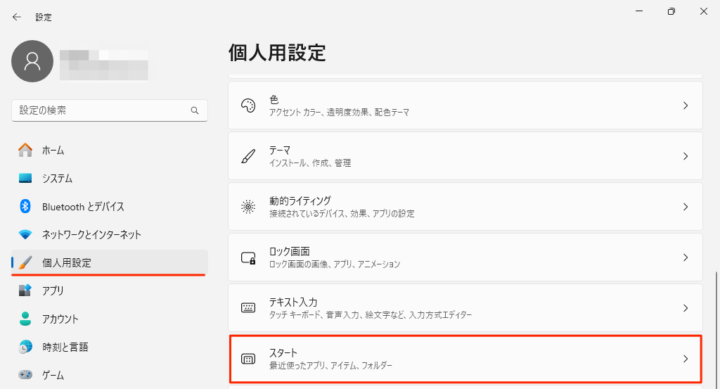Click the search magnifier icon

pyautogui.click(x=195, y=111)
